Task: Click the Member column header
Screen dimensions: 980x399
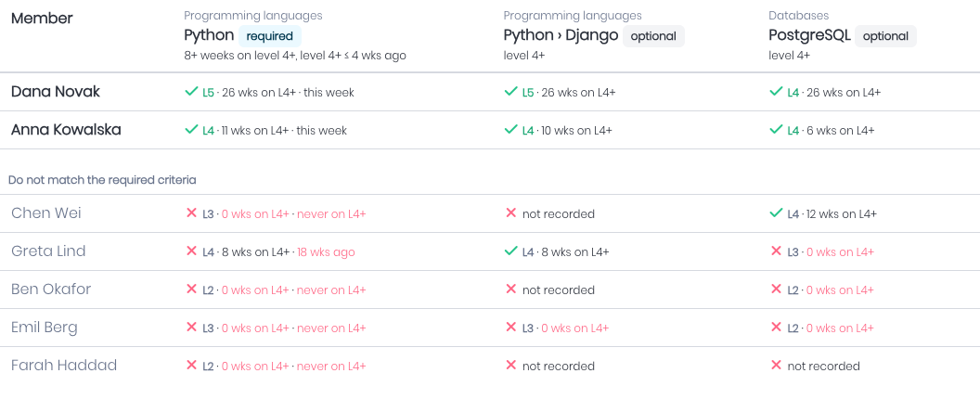Action: [42, 19]
